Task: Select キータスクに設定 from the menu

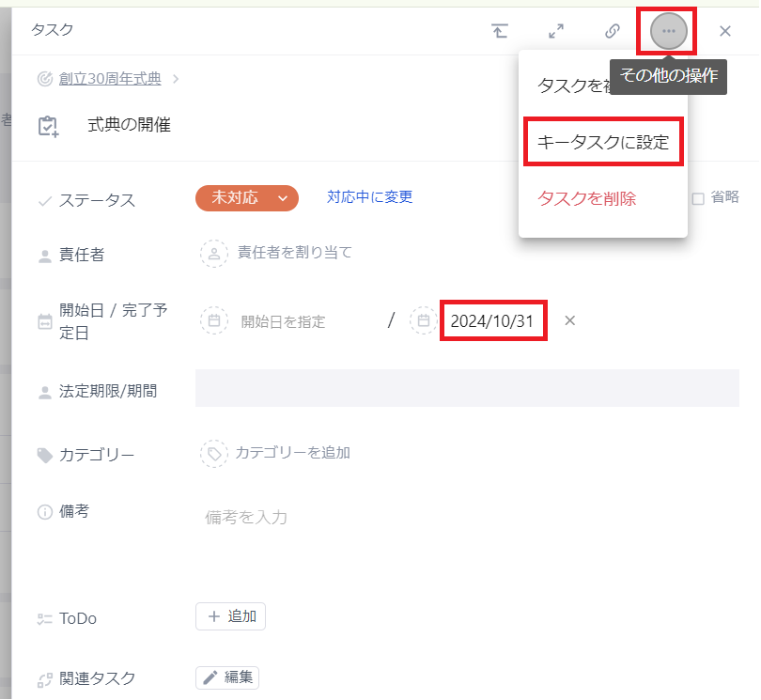Action: [603, 142]
